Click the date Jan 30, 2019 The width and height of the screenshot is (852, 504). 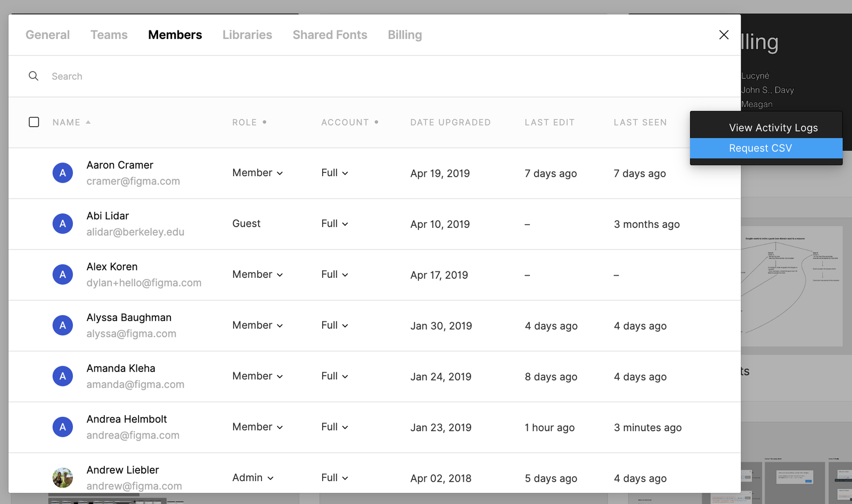441,326
